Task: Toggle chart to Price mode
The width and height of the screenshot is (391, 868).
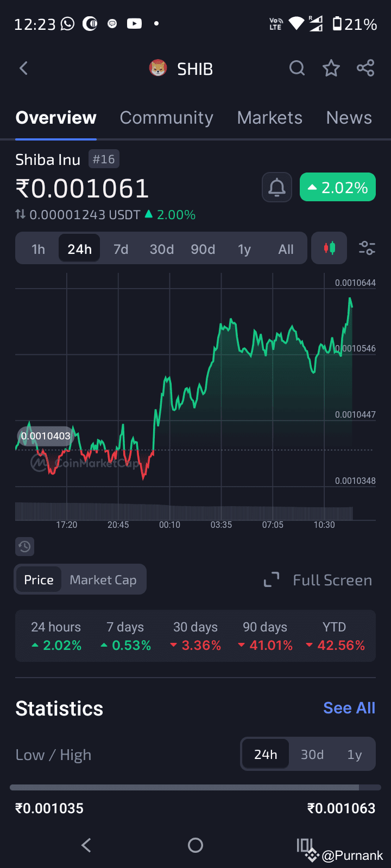Action: point(39,579)
